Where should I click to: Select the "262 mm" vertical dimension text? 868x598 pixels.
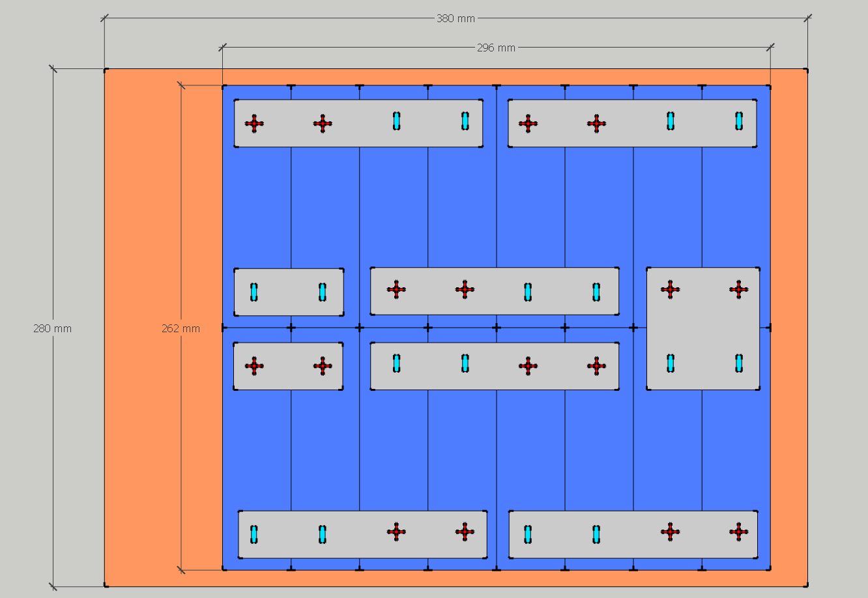[181, 328]
